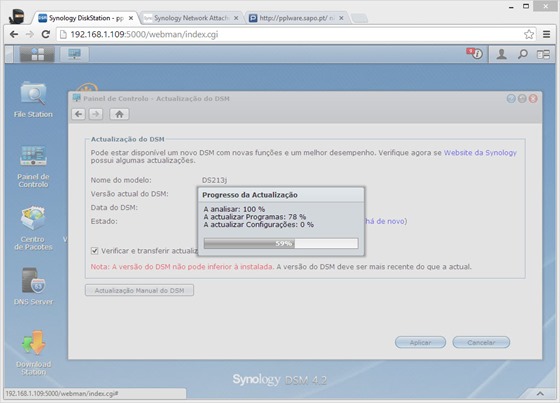Click the Progresso da Actualização dialog title

tap(250, 195)
